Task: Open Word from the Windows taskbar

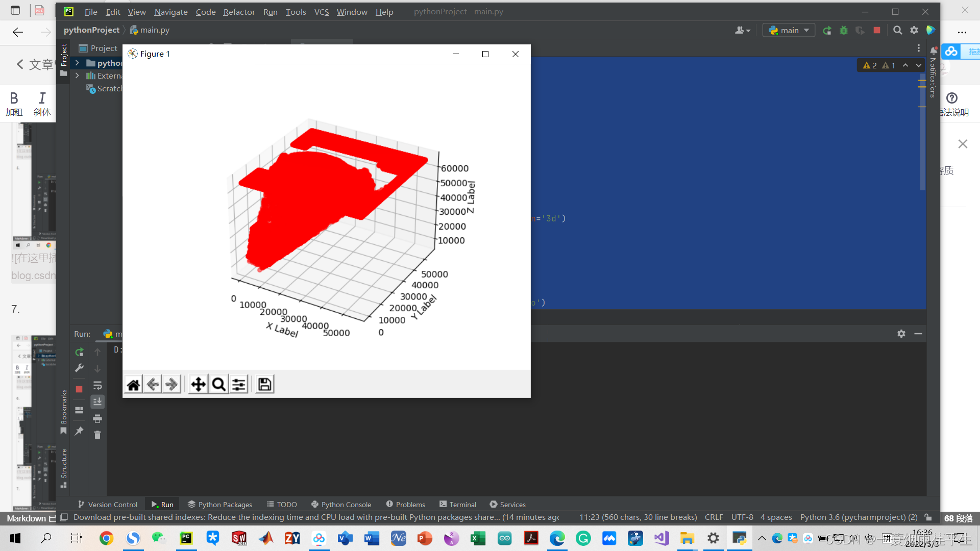Action: (372, 538)
